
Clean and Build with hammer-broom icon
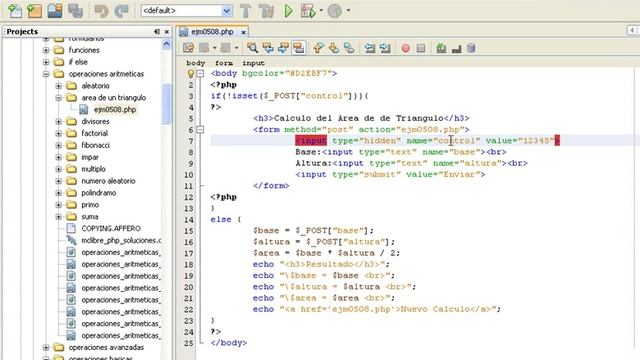coord(266,11)
